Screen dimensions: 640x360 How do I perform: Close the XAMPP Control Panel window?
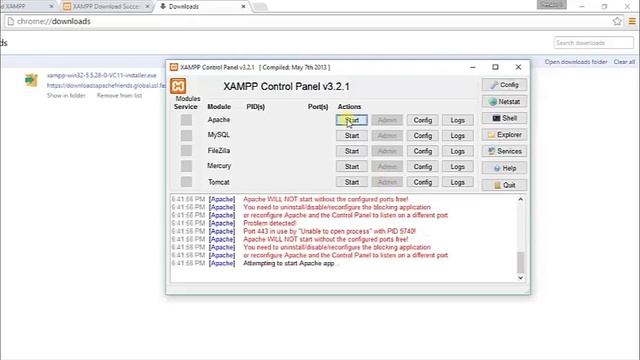tap(518, 67)
